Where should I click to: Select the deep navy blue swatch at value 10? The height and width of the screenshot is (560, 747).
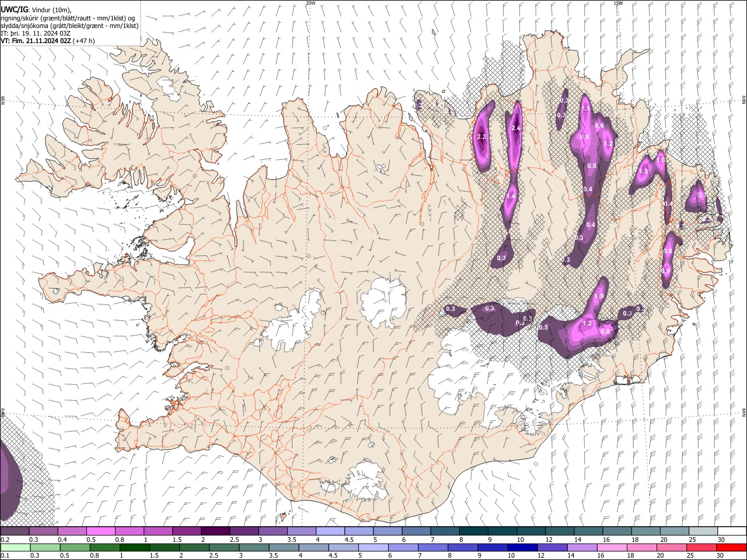coord(522,547)
